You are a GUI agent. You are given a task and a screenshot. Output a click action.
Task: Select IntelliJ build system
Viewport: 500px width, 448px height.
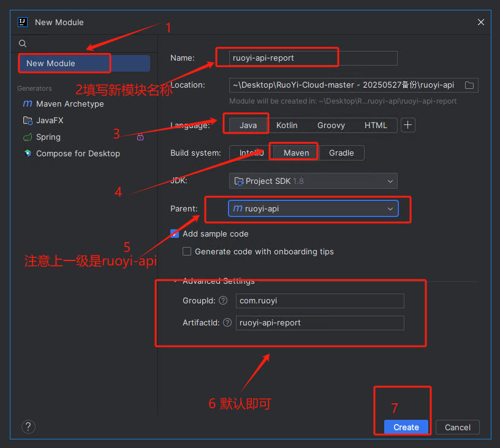click(x=251, y=153)
